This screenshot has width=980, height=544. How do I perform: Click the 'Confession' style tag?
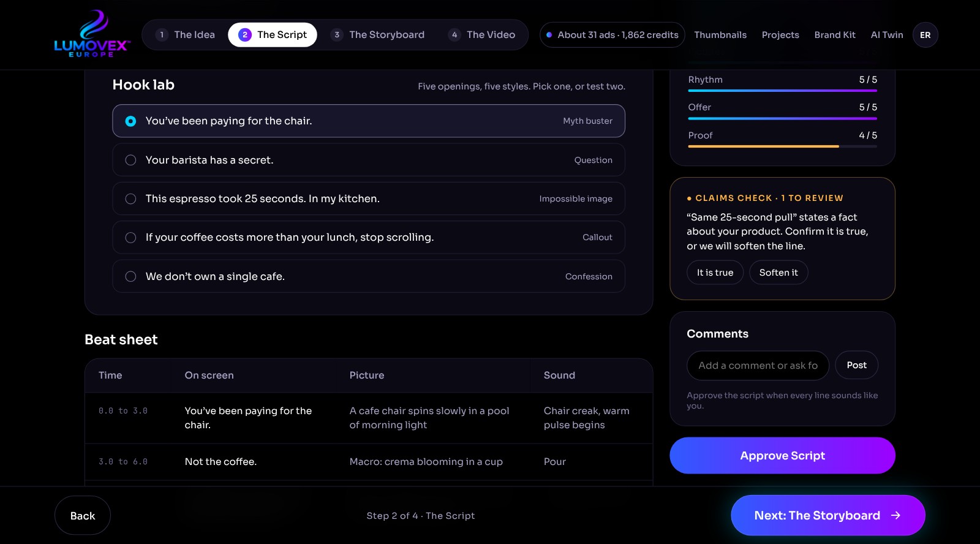[x=589, y=276]
